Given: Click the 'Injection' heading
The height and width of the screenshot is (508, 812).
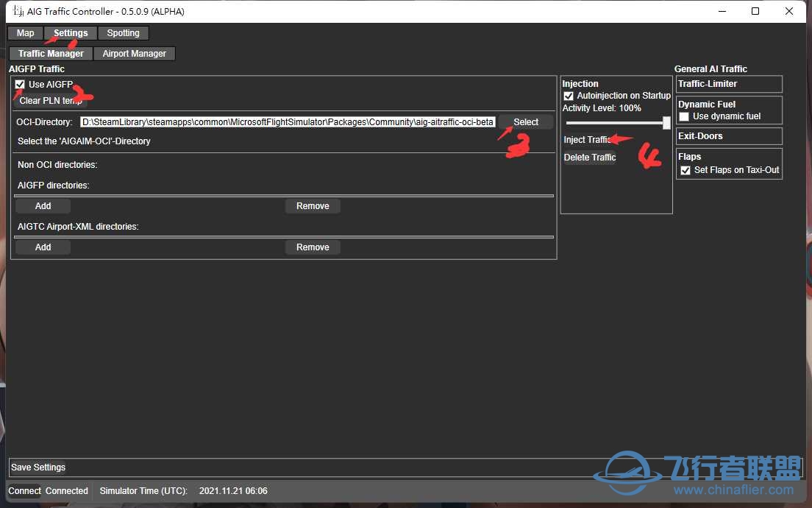Looking at the screenshot, I should (580, 84).
